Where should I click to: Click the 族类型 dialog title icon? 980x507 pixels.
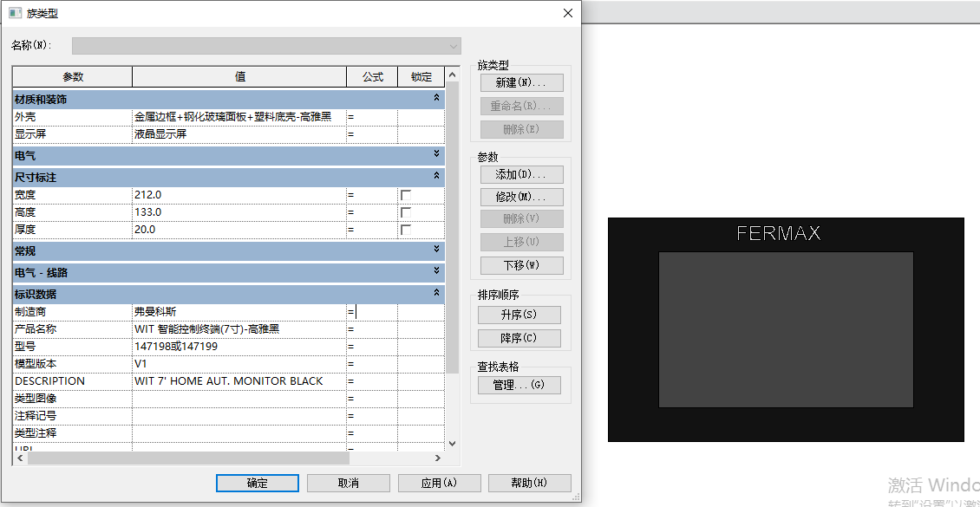[x=15, y=13]
